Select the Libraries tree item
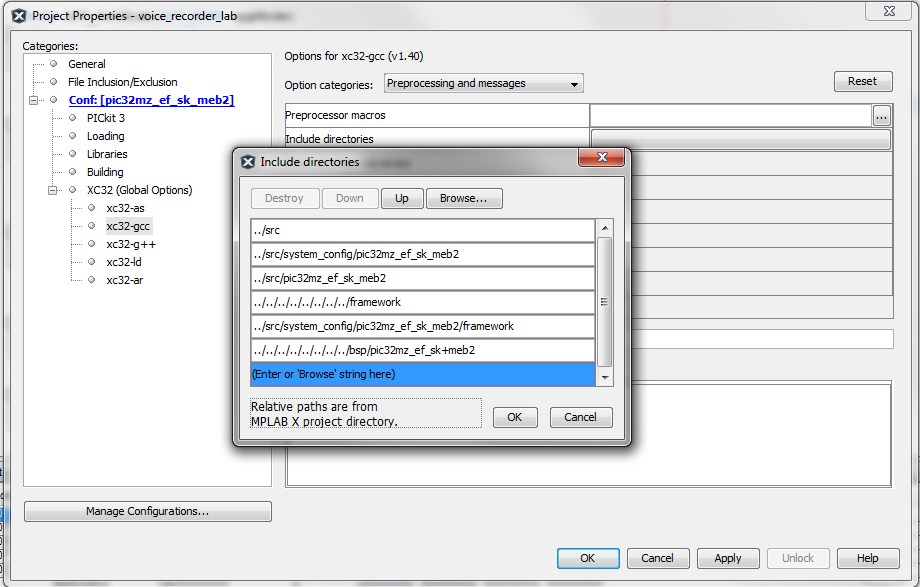 107,154
